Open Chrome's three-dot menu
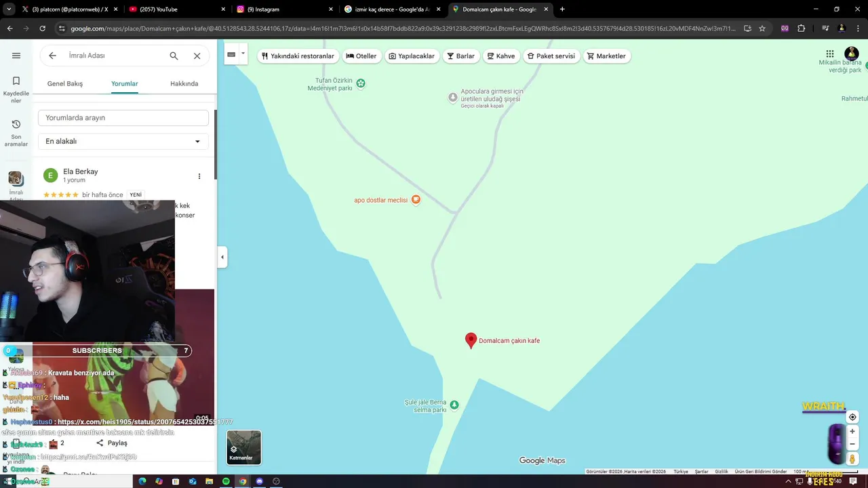Image resolution: width=868 pixels, height=488 pixels. (x=858, y=28)
